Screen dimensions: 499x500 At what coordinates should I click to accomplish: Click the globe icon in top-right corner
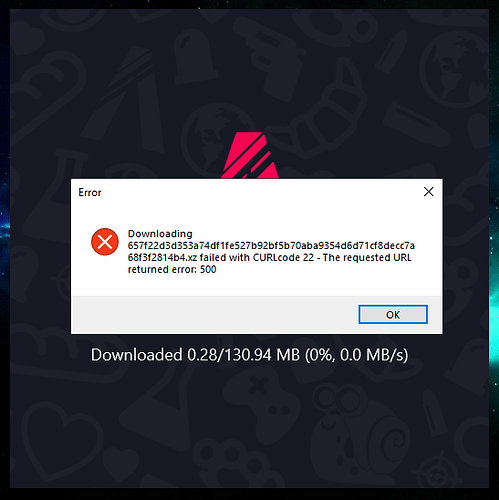(455, 68)
